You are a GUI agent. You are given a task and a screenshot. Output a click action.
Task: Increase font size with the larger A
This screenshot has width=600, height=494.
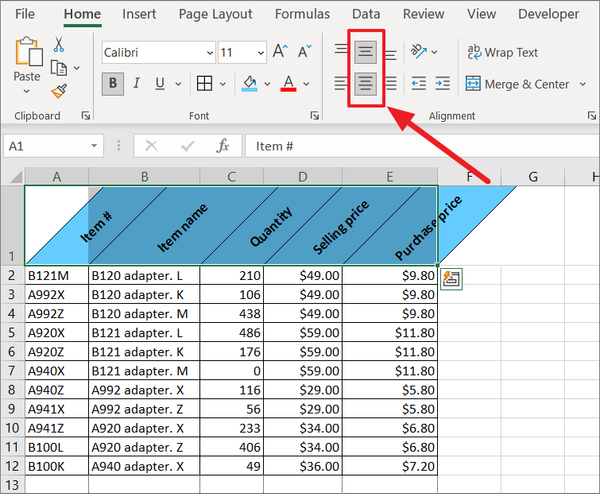pos(280,51)
